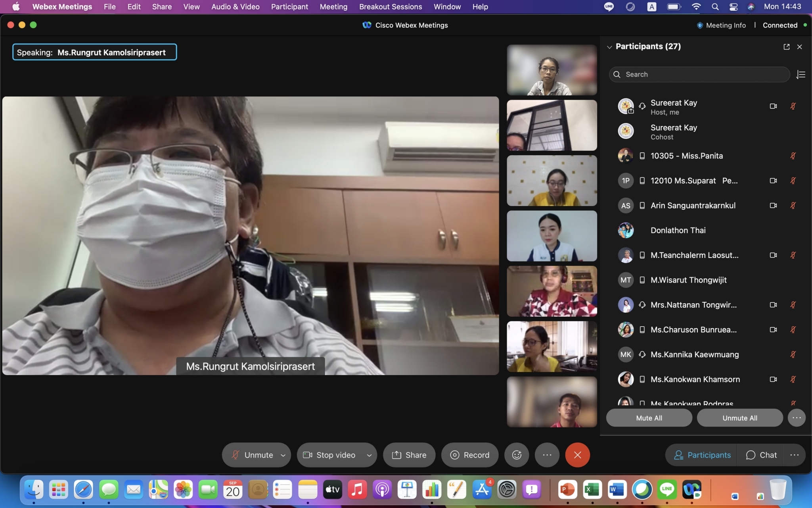
Task: Open audio options arrow next to Unmute
Action: (x=283, y=455)
